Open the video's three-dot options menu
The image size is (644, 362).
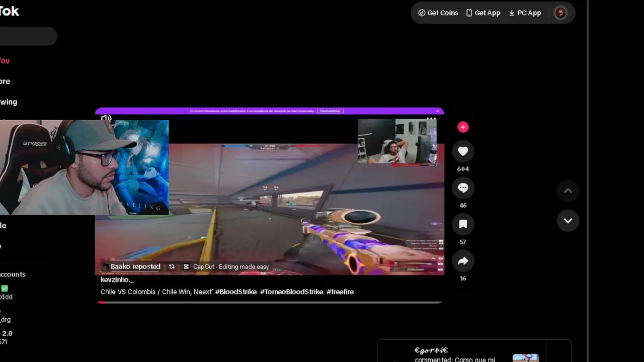coord(431,120)
